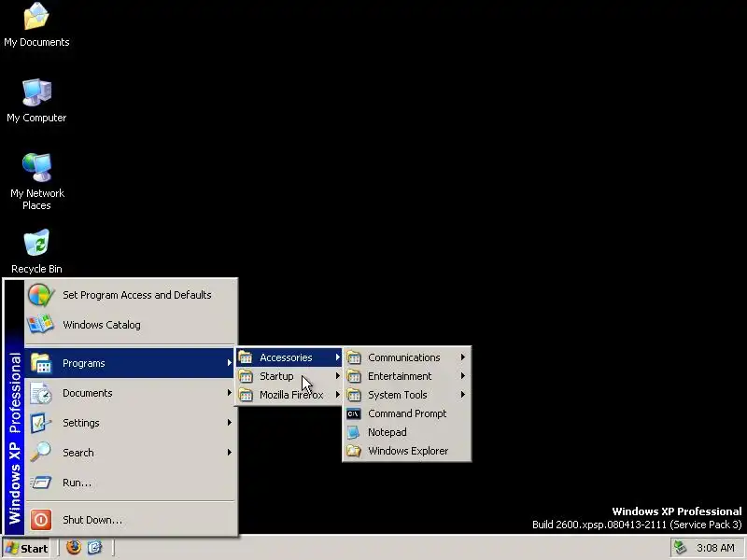Expand the Mozilla Firefox submenu arrow
This screenshot has height=560, width=747.
pos(337,395)
